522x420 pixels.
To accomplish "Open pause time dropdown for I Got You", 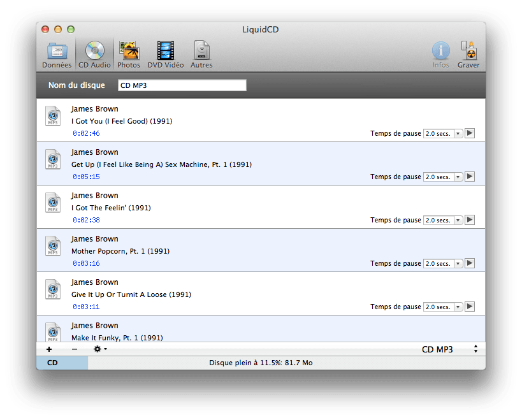I will point(442,133).
